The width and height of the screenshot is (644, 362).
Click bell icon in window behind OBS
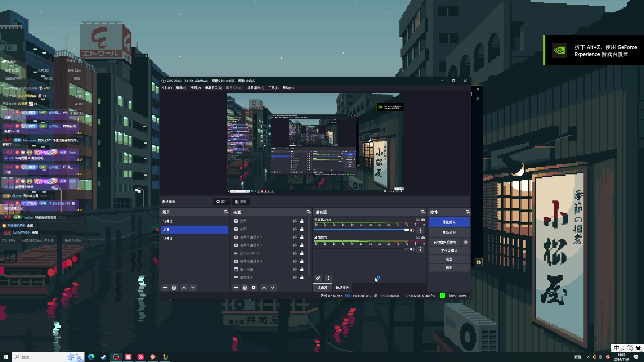point(478,99)
